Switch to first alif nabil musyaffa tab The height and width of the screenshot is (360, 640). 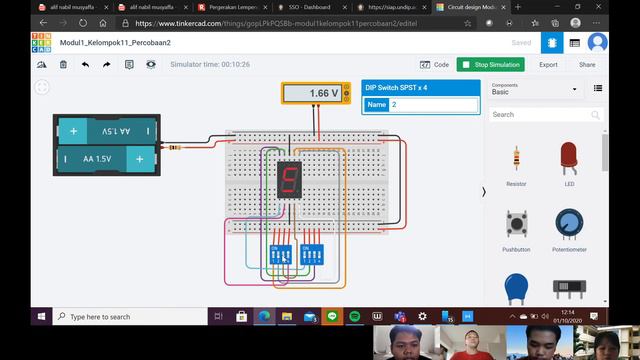coord(72,7)
